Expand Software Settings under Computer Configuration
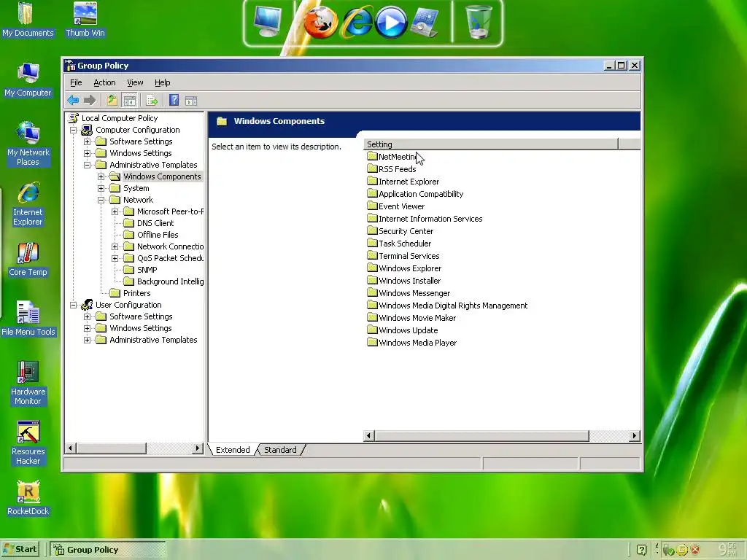 click(x=88, y=142)
